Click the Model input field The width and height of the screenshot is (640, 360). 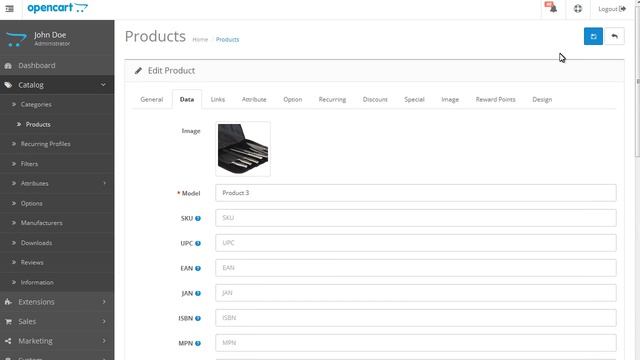[x=416, y=193]
